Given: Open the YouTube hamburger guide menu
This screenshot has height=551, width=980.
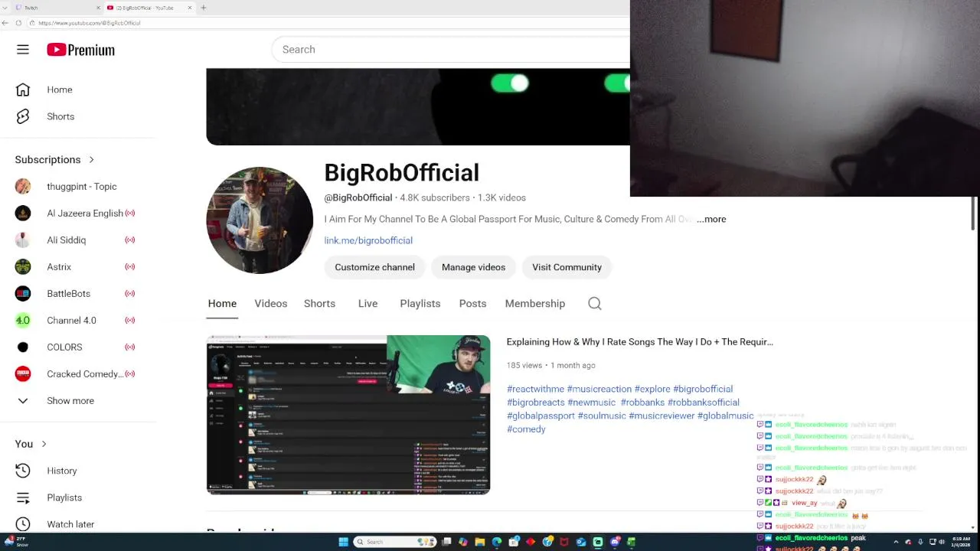Looking at the screenshot, I should [23, 50].
